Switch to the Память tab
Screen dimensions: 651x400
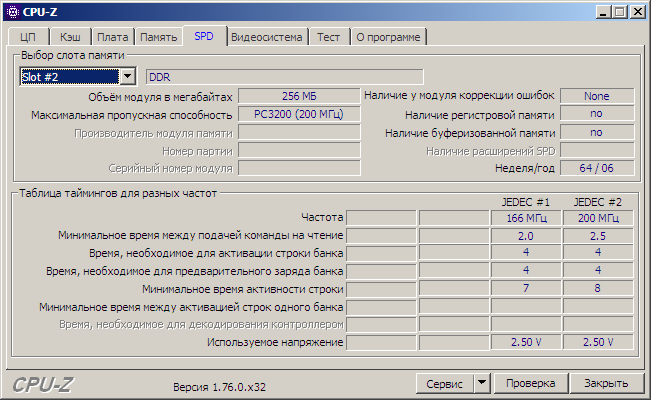point(159,37)
